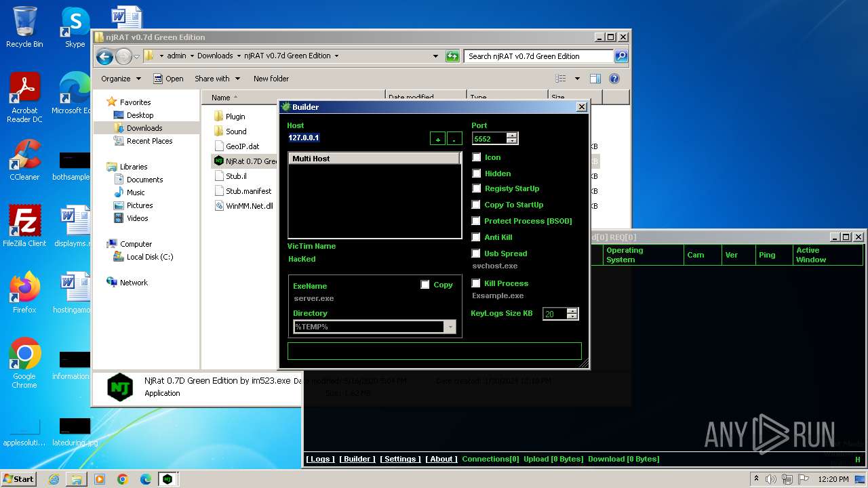
Task: Open the Directory %TEMP% dropdown
Action: click(450, 327)
